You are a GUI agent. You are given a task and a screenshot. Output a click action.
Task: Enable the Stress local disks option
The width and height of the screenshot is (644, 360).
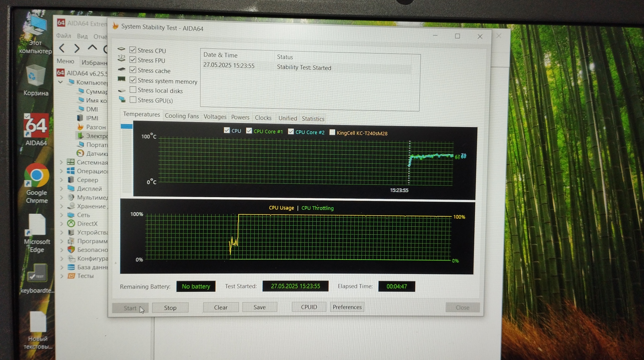click(x=133, y=90)
